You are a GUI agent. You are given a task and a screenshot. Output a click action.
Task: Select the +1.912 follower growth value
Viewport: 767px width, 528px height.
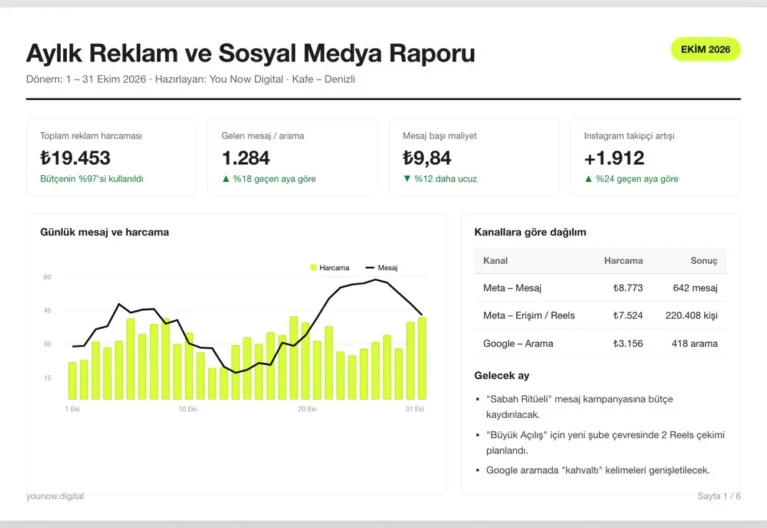614,158
